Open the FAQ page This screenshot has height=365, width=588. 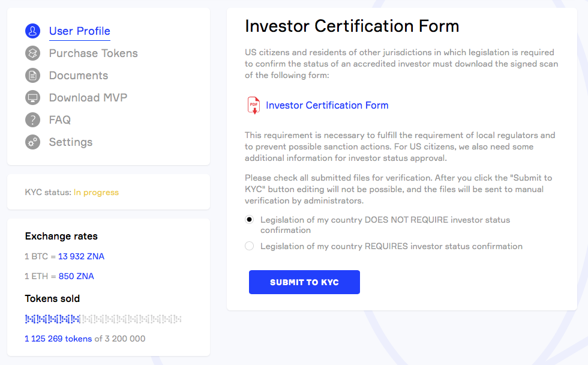(60, 120)
